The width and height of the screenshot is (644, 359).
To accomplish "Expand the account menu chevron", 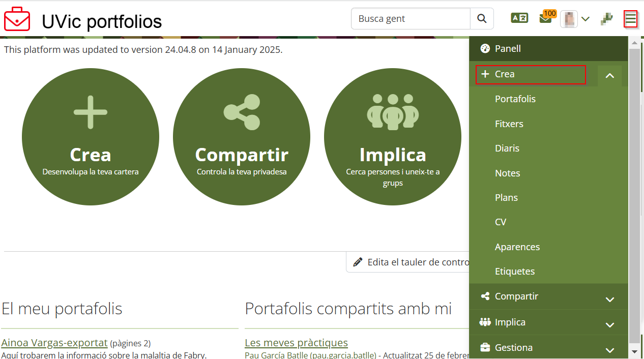I will point(586,19).
